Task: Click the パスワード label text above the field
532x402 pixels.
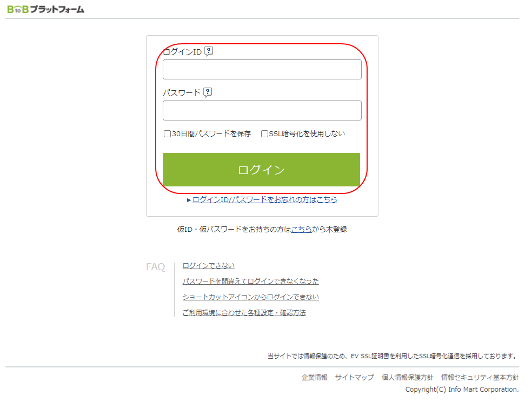Action: click(x=182, y=93)
